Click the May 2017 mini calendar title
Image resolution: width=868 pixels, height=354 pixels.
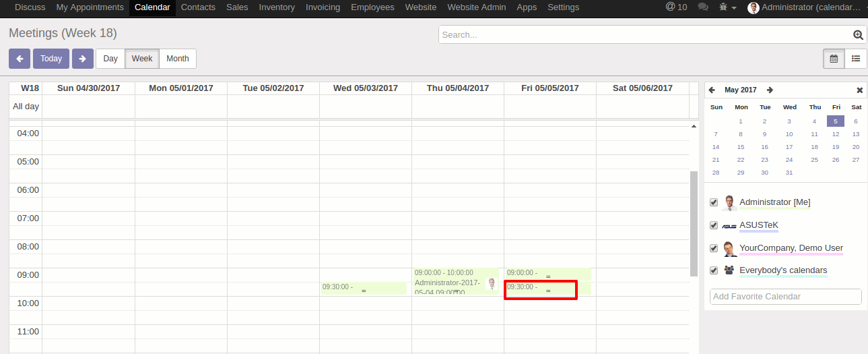click(741, 90)
